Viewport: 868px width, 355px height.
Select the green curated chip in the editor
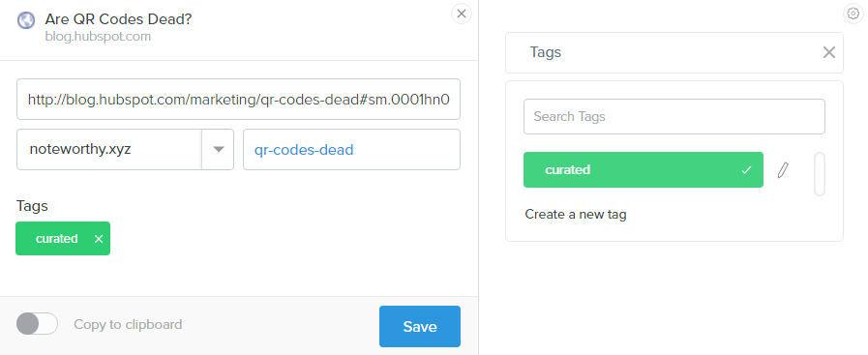coord(63,238)
